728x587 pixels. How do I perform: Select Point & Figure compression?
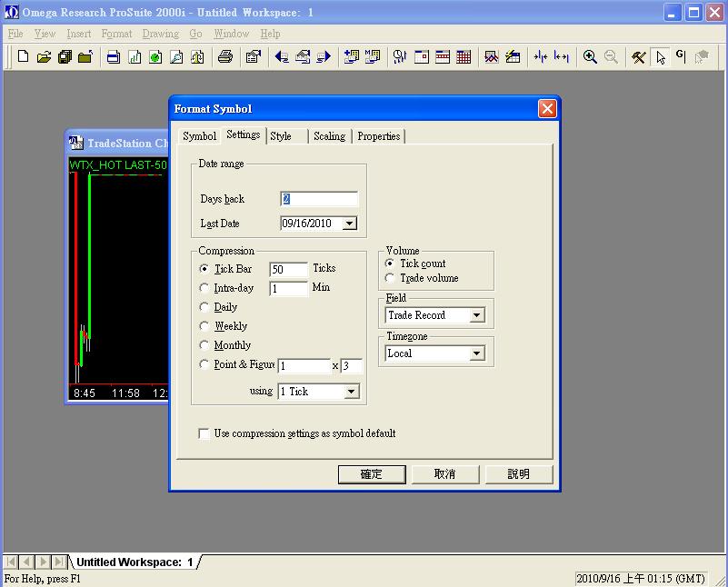tap(204, 363)
